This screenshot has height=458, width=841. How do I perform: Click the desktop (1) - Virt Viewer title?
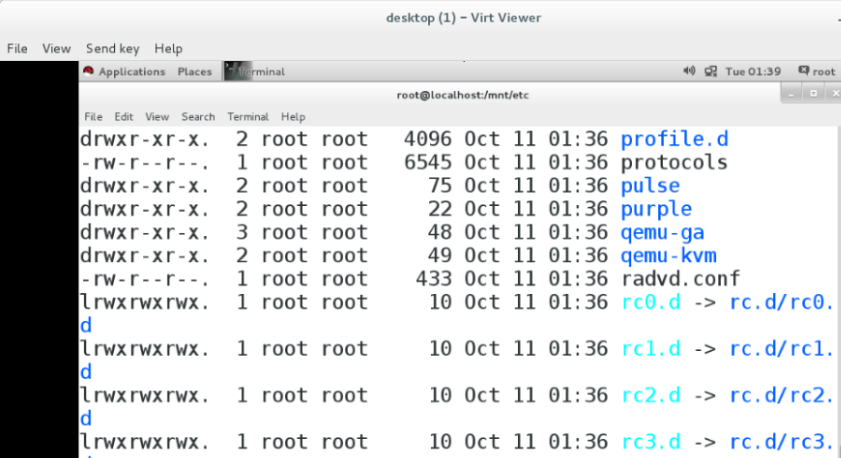pos(463,18)
